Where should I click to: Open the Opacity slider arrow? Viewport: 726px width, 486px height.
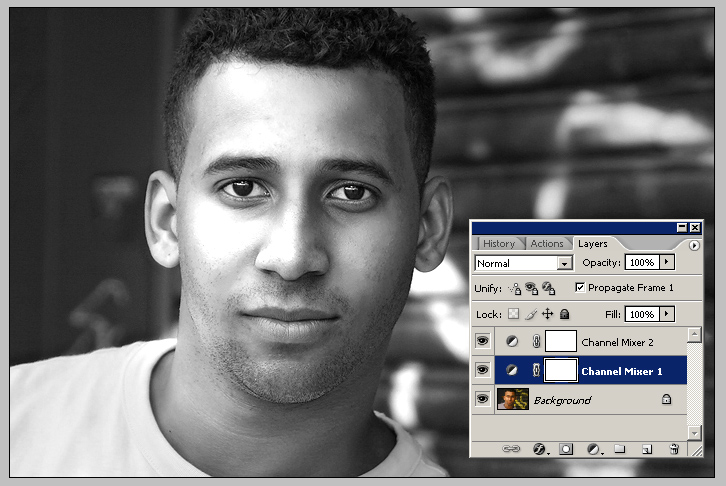click(x=667, y=262)
